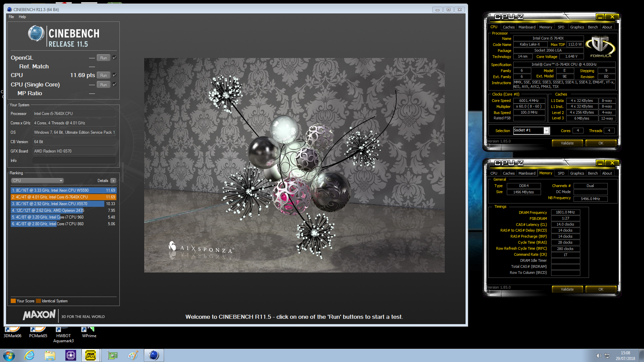Open the volume control in the system tray
644x362 pixels.
[599, 356]
